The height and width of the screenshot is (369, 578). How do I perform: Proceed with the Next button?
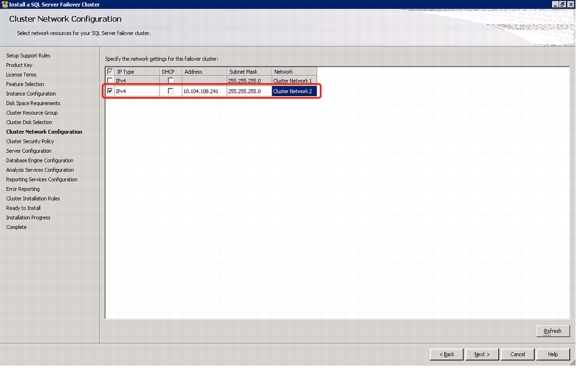(482, 355)
